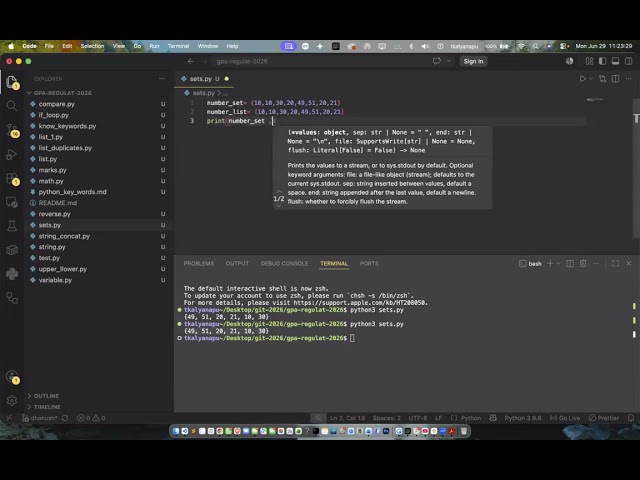Switch to the PROBLEMS tab

(199, 264)
